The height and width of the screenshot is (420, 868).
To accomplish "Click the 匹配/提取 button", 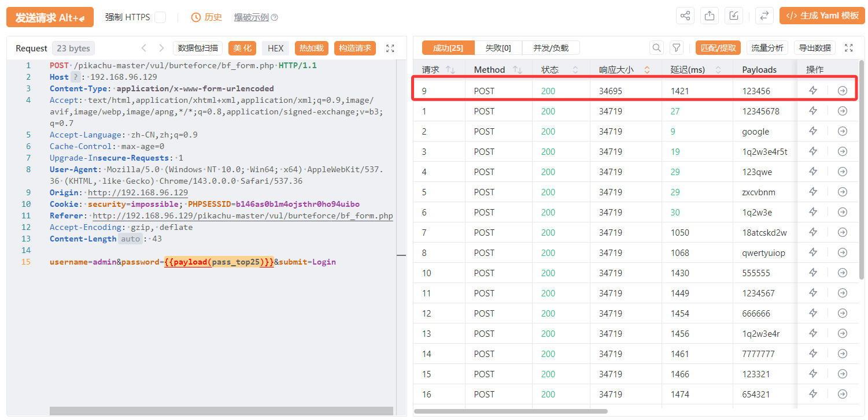I will tap(718, 48).
